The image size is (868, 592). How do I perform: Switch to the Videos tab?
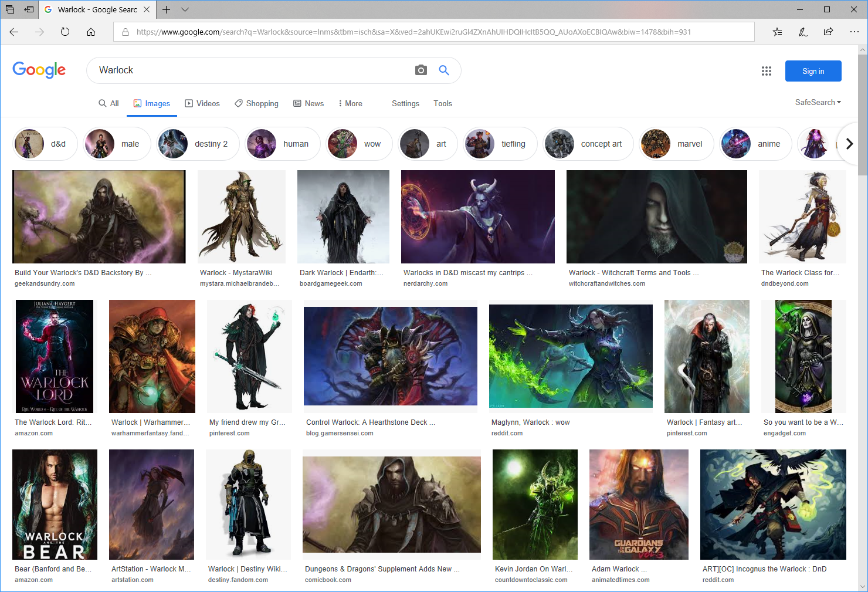coord(202,103)
